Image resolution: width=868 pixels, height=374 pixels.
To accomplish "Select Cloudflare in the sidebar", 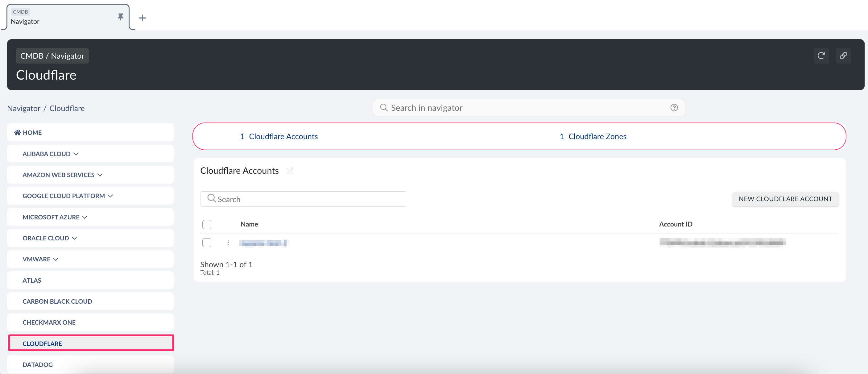I will click(x=91, y=343).
